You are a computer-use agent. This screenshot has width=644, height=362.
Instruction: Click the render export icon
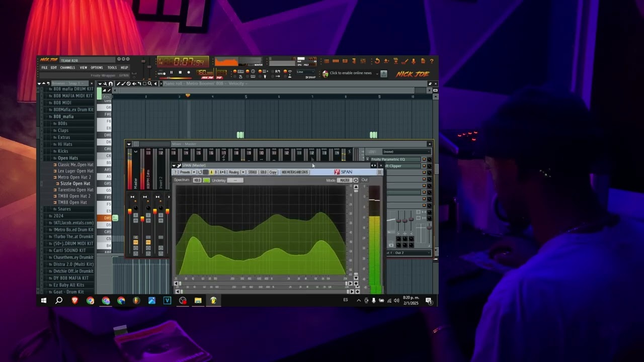pos(395,61)
